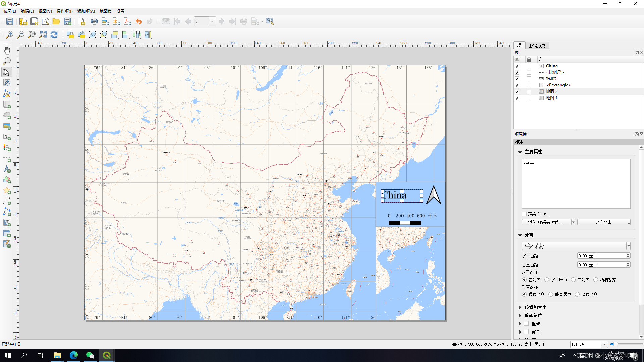
Task: Open the font button dropdown arrow
Action: click(628, 246)
